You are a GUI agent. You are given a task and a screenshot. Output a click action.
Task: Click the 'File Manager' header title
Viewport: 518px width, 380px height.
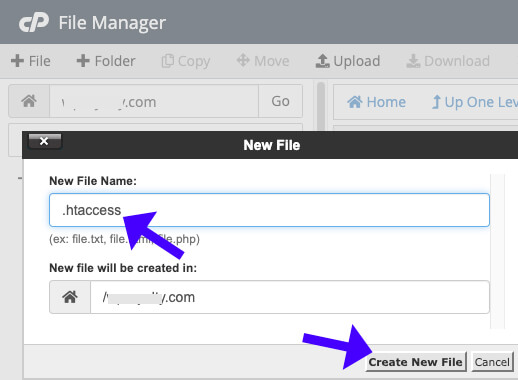(112, 23)
